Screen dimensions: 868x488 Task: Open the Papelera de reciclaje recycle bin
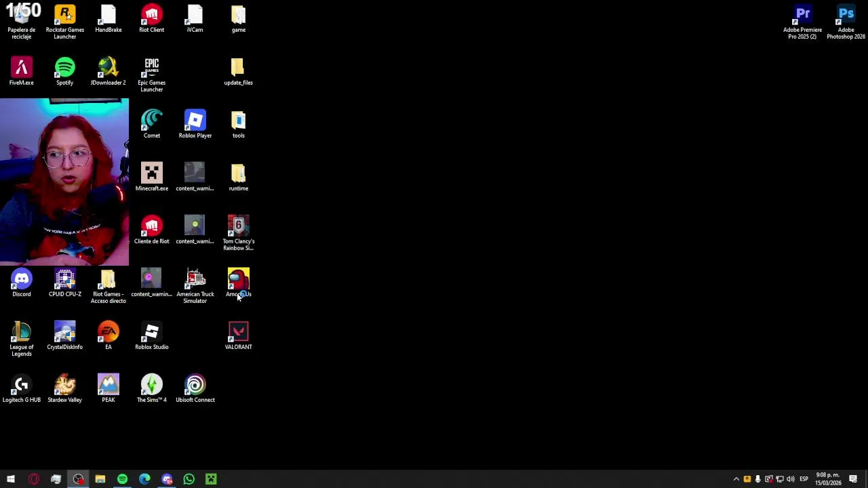click(x=22, y=22)
